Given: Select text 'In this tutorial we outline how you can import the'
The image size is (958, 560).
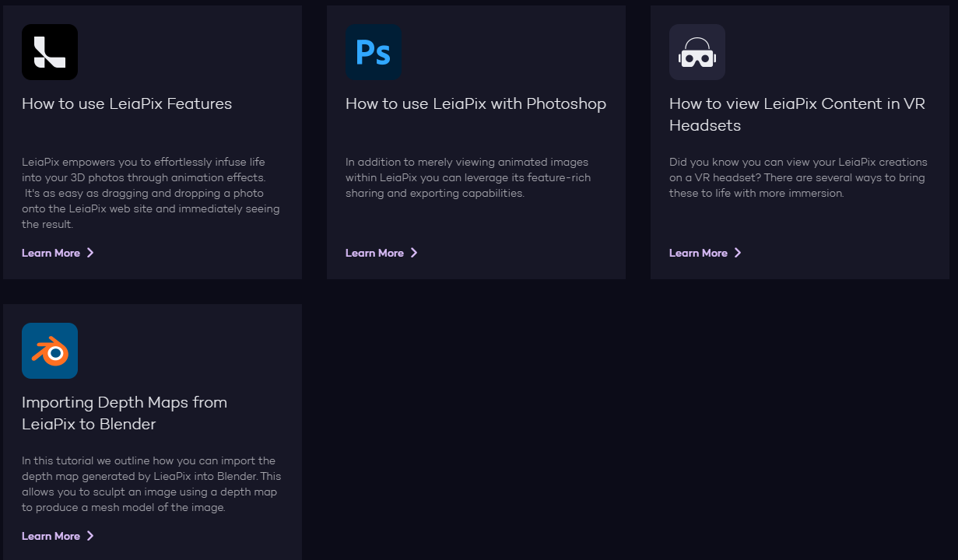Looking at the screenshot, I should (x=149, y=460).
